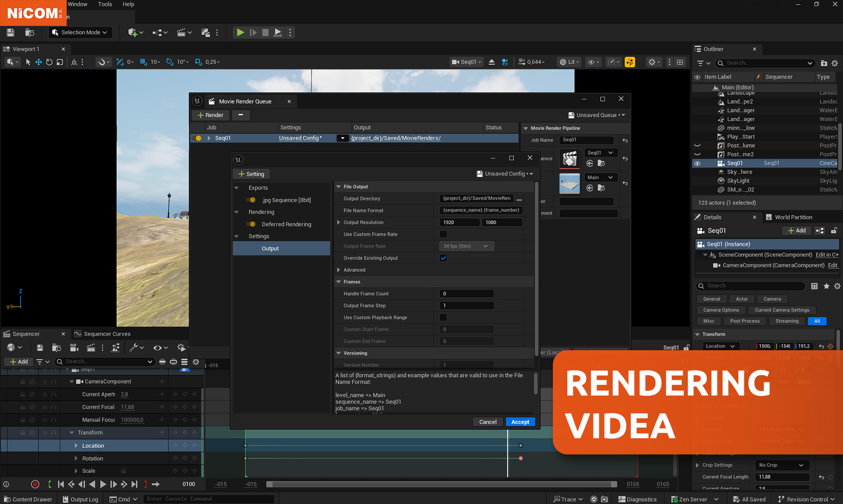This screenshot has width=843, height=504.
Task: Enable Use Custom Frame Rate checkbox
Action: [x=443, y=234]
